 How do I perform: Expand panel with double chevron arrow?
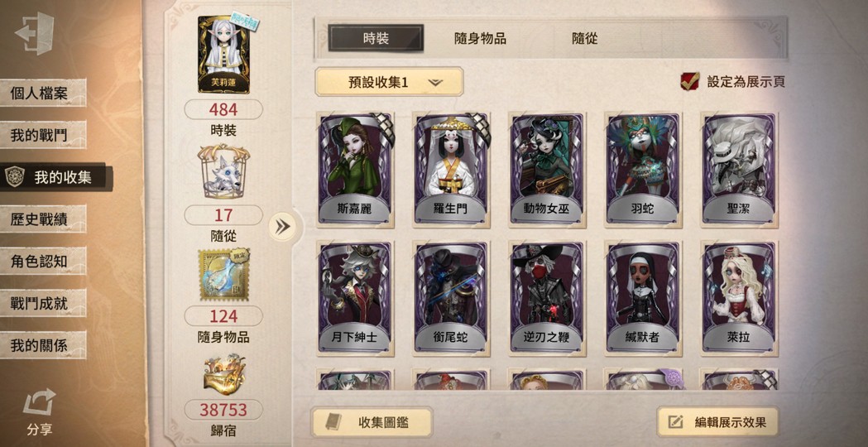click(282, 226)
